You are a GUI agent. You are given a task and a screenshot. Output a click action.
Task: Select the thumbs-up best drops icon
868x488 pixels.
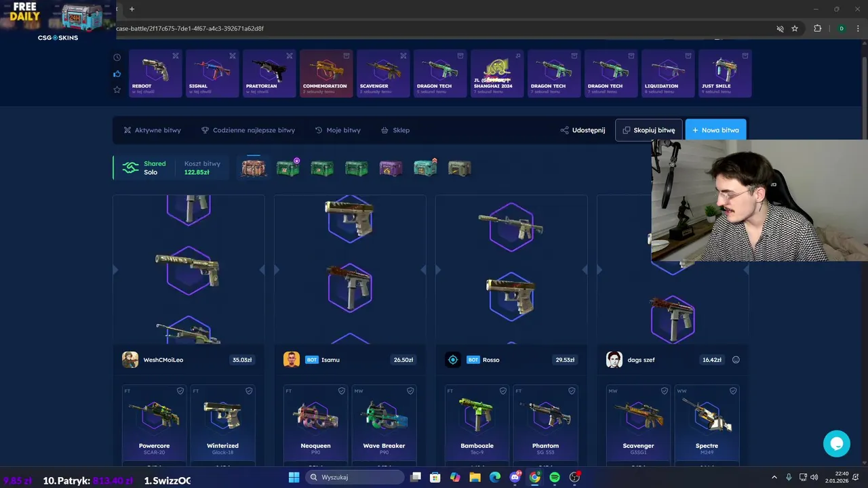click(117, 74)
